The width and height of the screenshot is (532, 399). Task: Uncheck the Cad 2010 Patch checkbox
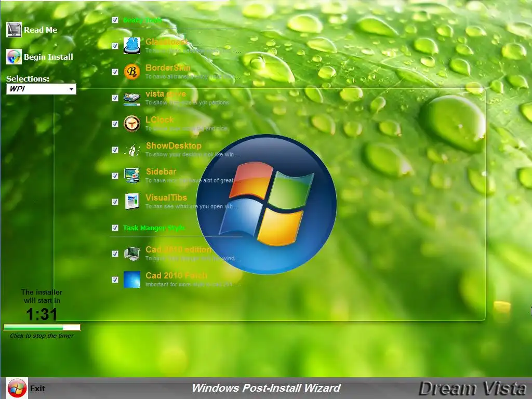coord(115,280)
